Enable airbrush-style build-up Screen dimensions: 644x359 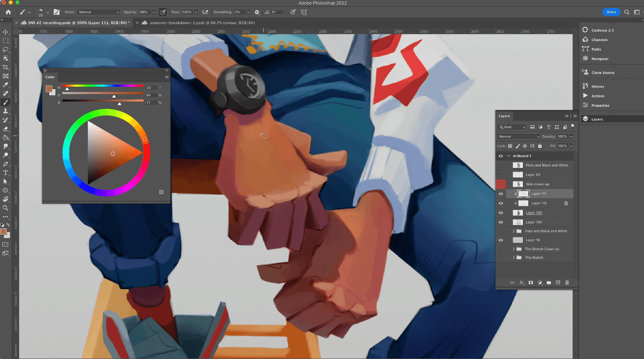tap(205, 12)
